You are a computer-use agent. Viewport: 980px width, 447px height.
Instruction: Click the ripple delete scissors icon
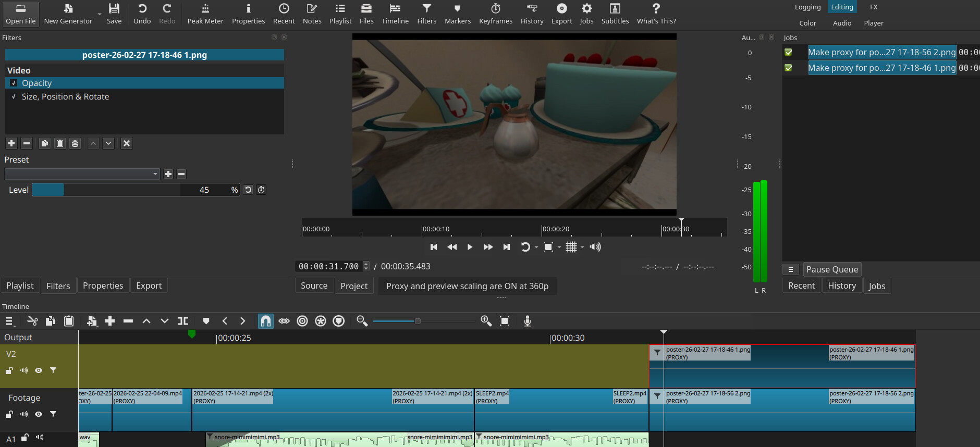coord(32,321)
